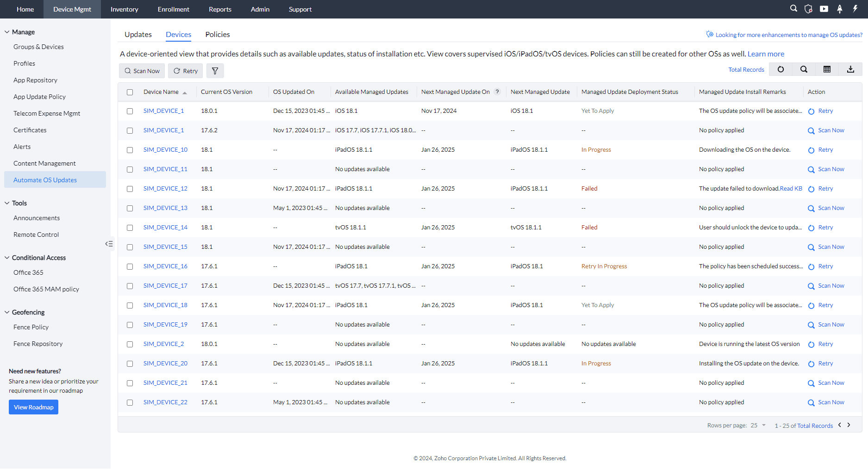The image size is (868, 469).
Task: Open the Read KB link for SIM_DEVICE_12
Action: click(x=791, y=189)
